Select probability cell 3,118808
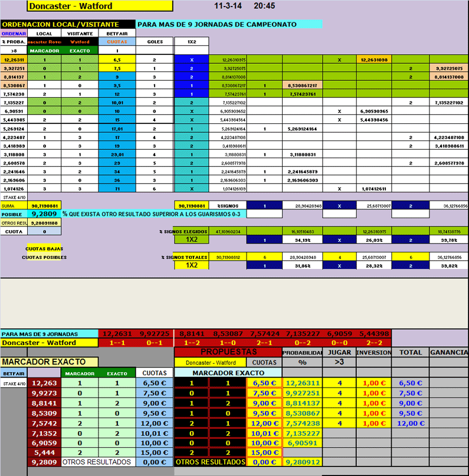The height and width of the screenshot is (476, 469). pyautogui.click(x=14, y=155)
